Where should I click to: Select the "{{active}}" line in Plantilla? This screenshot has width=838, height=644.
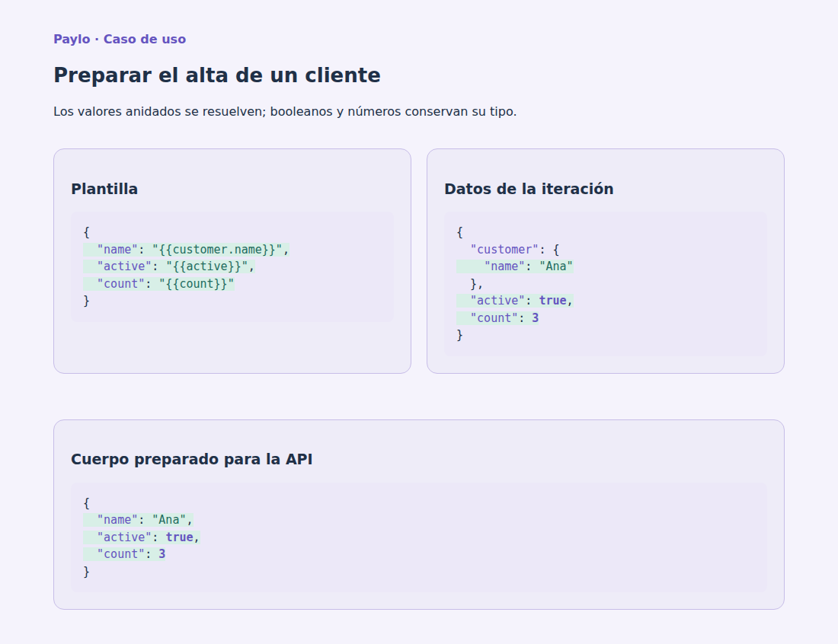coord(169,266)
